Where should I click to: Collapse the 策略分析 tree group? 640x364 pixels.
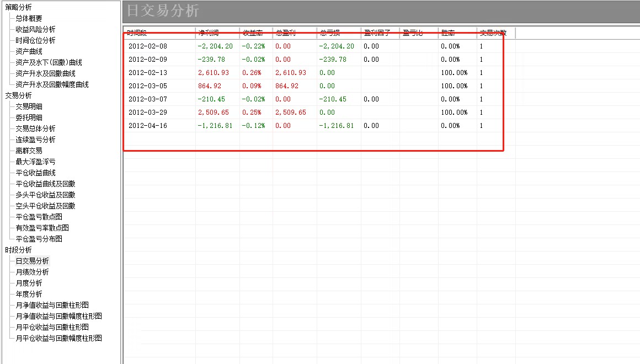tap(18, 7)
